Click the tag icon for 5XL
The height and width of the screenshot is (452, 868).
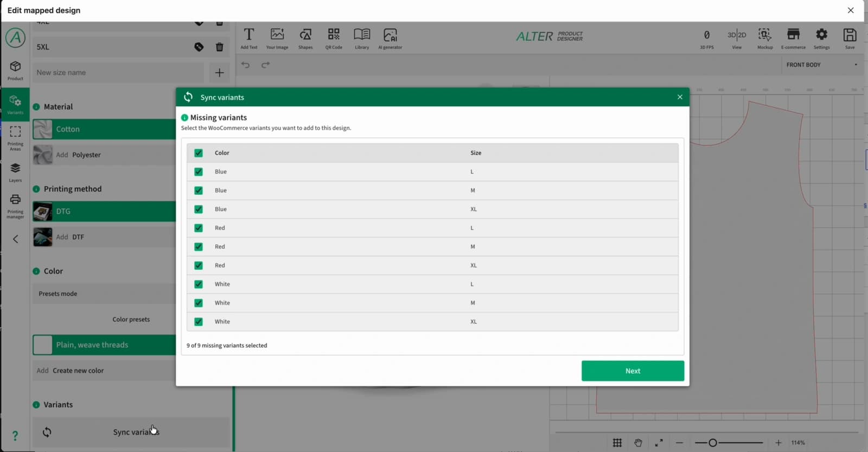pos(199,47)
